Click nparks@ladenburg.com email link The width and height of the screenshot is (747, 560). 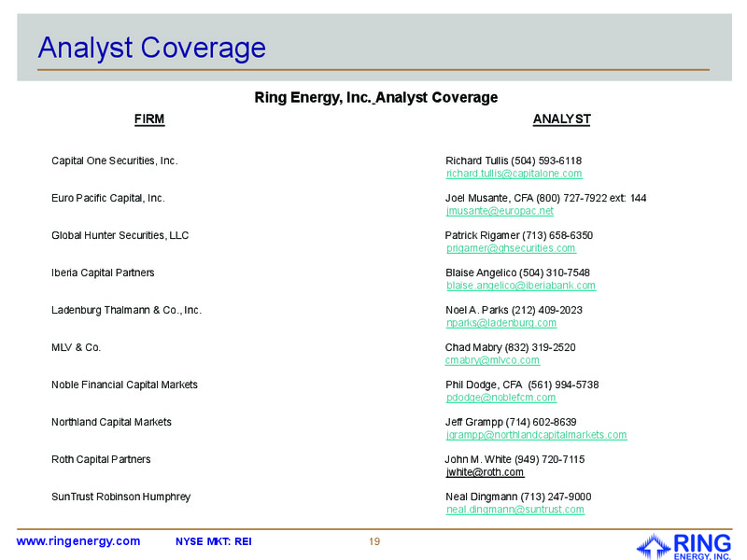coord(501,323)
